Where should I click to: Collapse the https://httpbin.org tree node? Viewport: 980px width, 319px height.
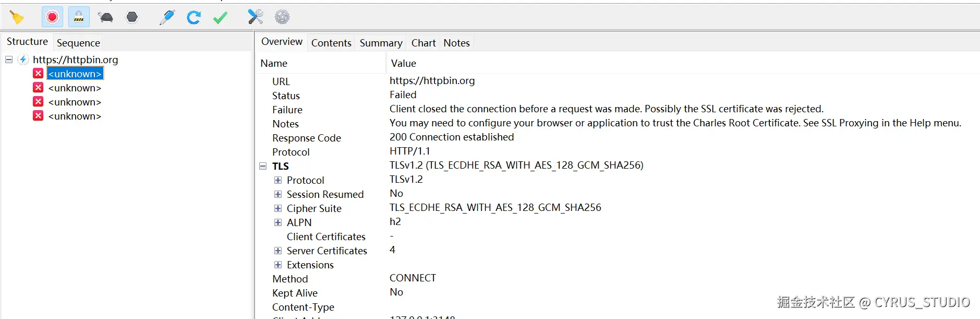point(9,60)
